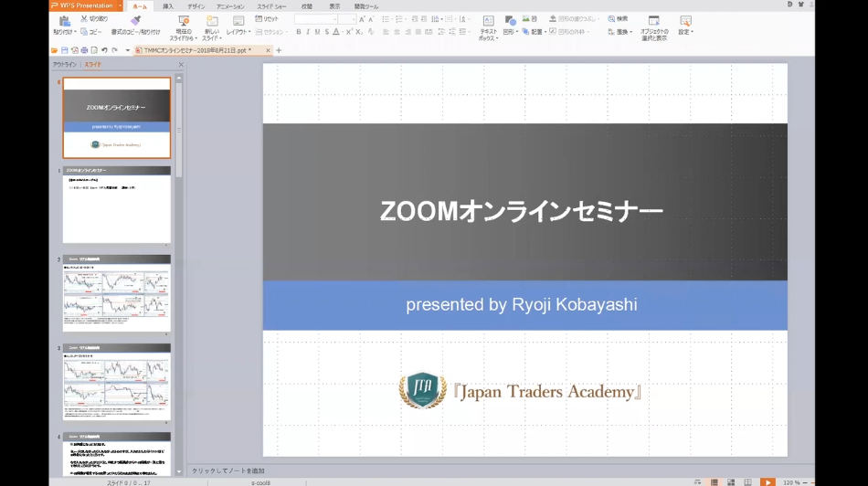868x486 pixels.
Task: Toggle Underline formatting
Action: [317, 32]
